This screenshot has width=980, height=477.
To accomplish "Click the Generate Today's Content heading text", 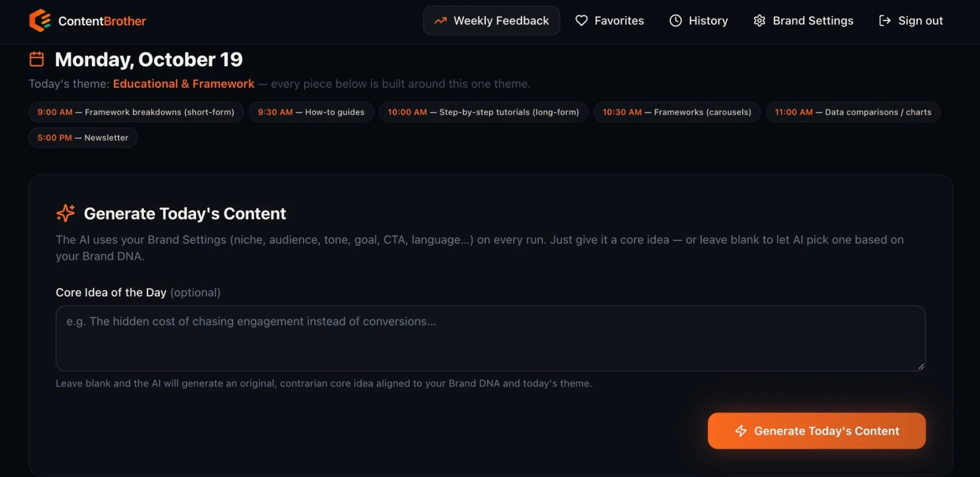I will click(x=185, y=213).
